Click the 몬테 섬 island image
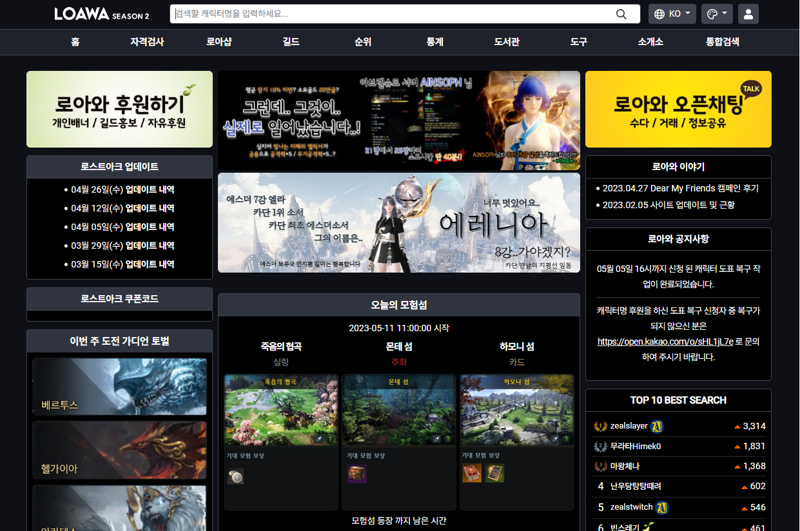The image size is (800, 531). coord(399,411)
